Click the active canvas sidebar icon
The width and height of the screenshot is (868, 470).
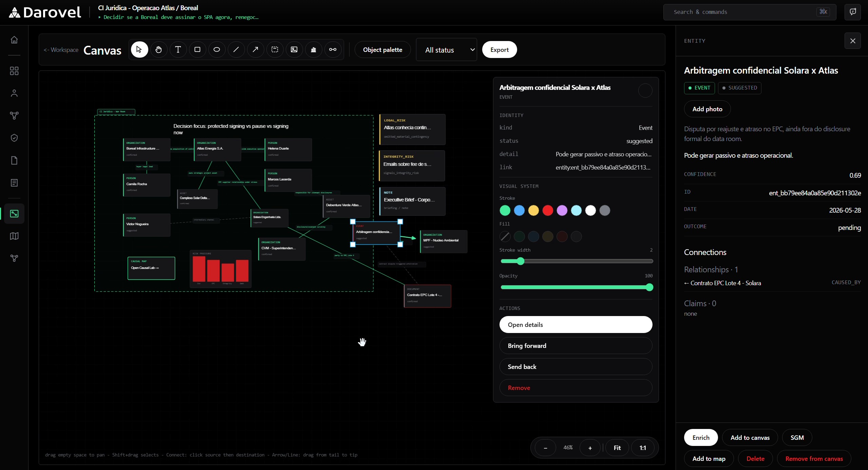14,214
